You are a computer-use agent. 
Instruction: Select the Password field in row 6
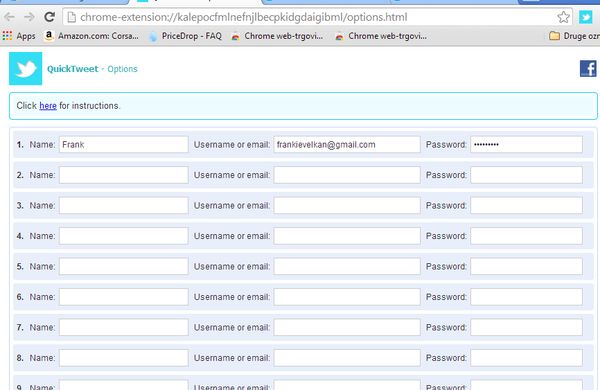click(527, 297)
